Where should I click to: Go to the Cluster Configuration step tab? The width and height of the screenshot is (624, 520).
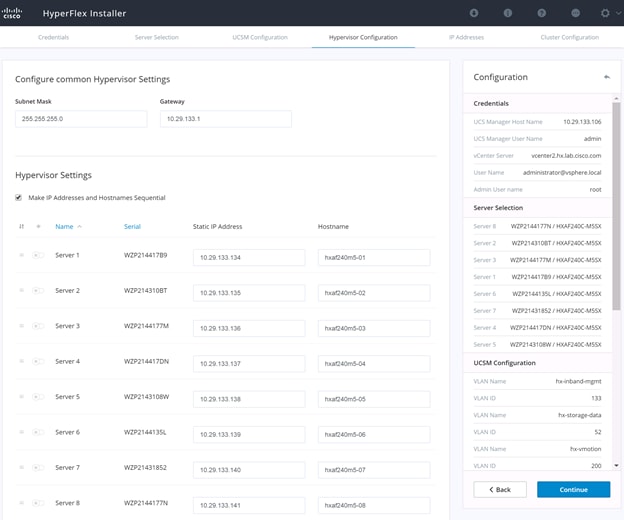point(569,37)
